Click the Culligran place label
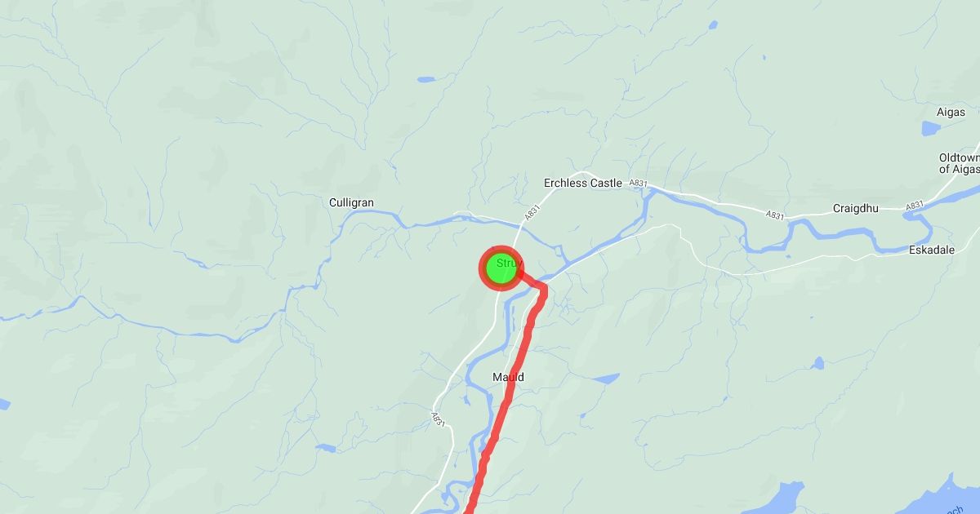The image size is (980, 514). pyautogui.click(x=351, y=202)
